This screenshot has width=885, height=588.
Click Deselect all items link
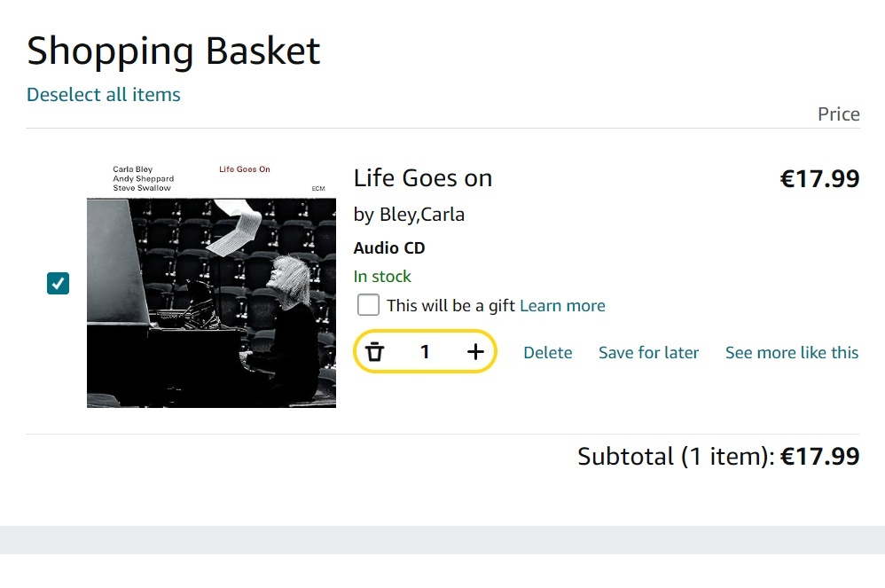[x=104, y=95]
